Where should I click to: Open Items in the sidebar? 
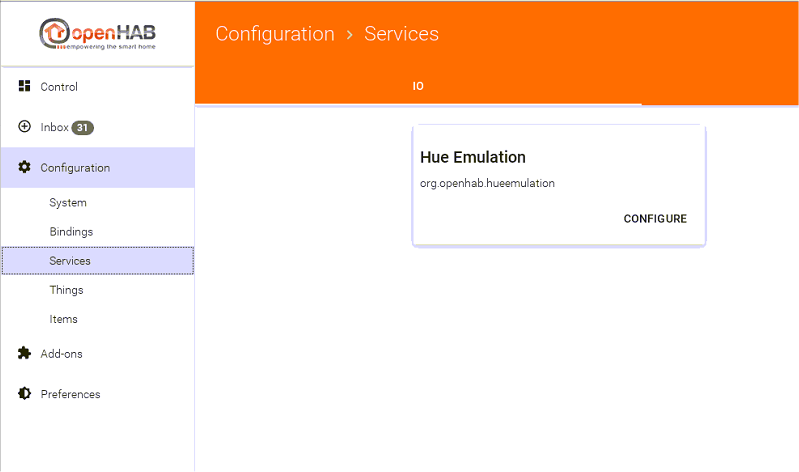(x=63, y=319)
